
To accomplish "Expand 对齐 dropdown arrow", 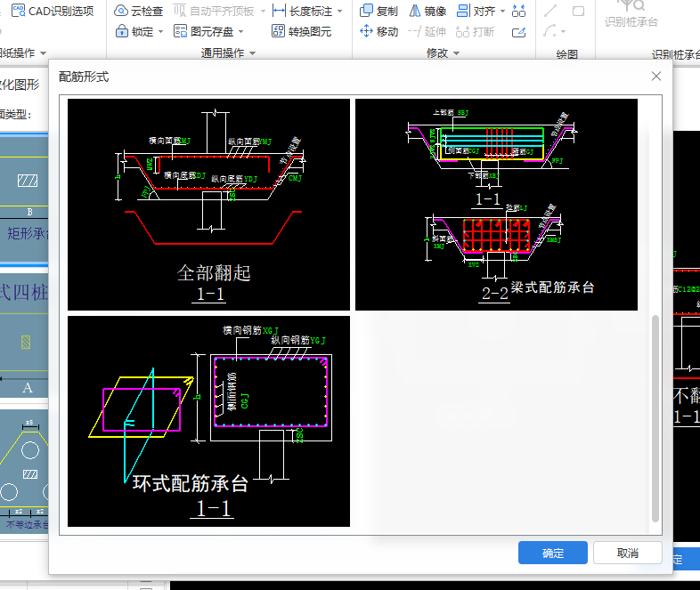I will 502,12.
